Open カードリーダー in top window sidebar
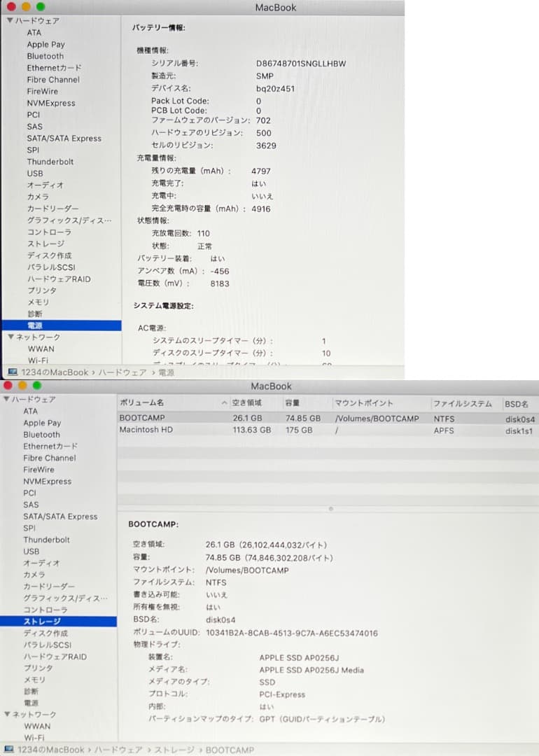Image resolution: width=539 pixels, height=756 pixels. (52, 209)
